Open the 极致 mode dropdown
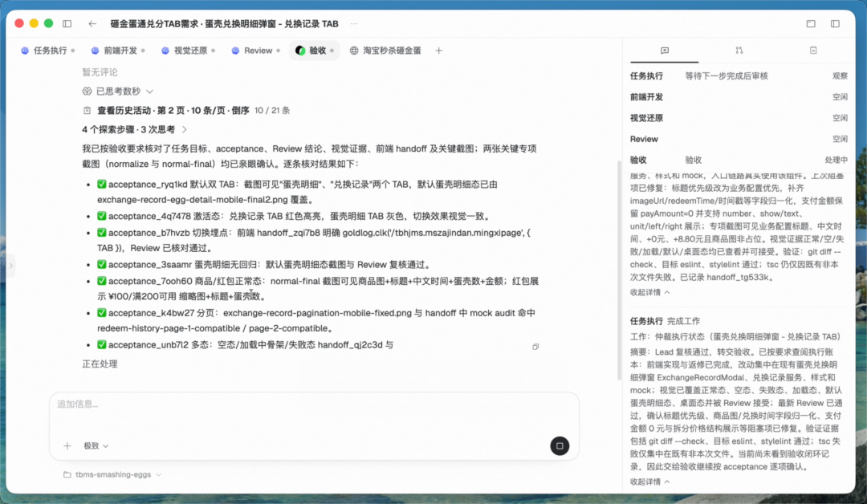The image size is (867, 504). (96, 446)
